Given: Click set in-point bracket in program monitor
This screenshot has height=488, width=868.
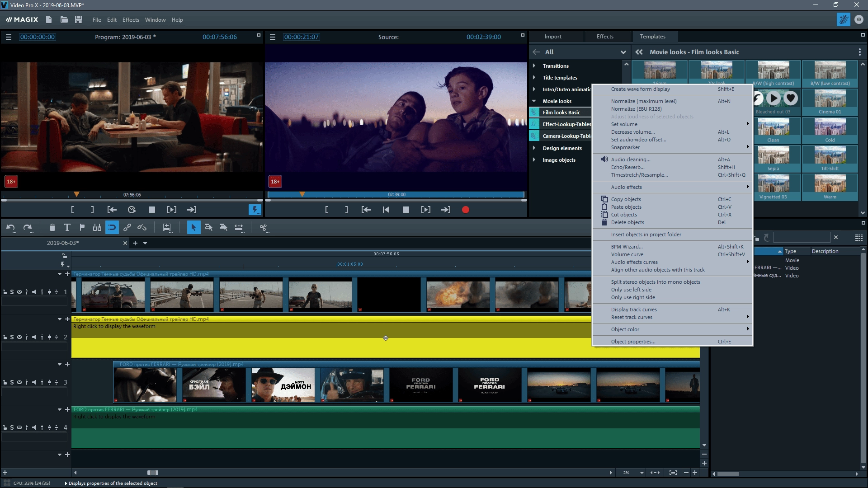Looking at the screenshot, I should 72,210.
